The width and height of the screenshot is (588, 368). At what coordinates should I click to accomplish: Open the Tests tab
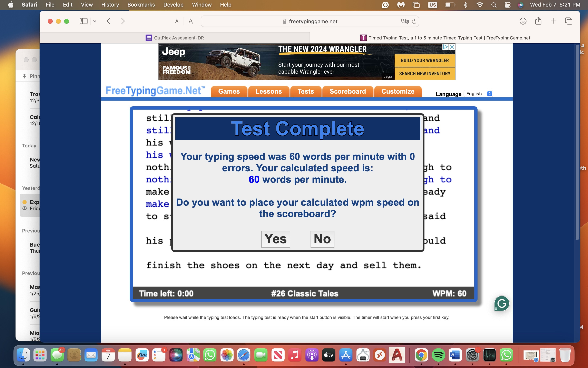click(306, 92)
